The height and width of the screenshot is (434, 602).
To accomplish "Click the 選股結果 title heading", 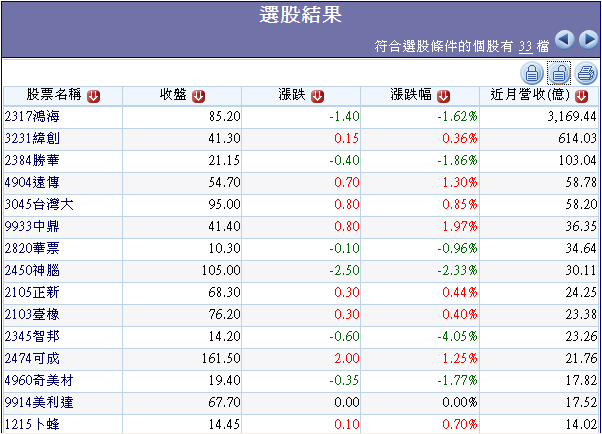I will [x=301, y=15].
